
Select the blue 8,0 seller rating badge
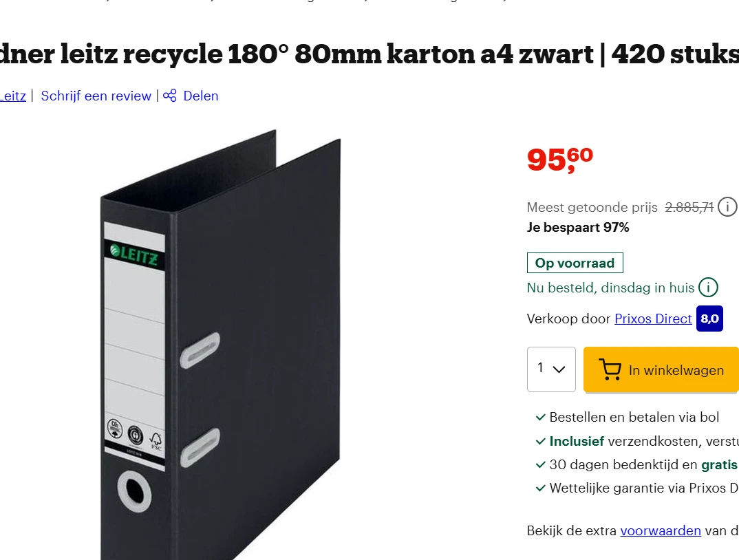click(x=709, y=319)
